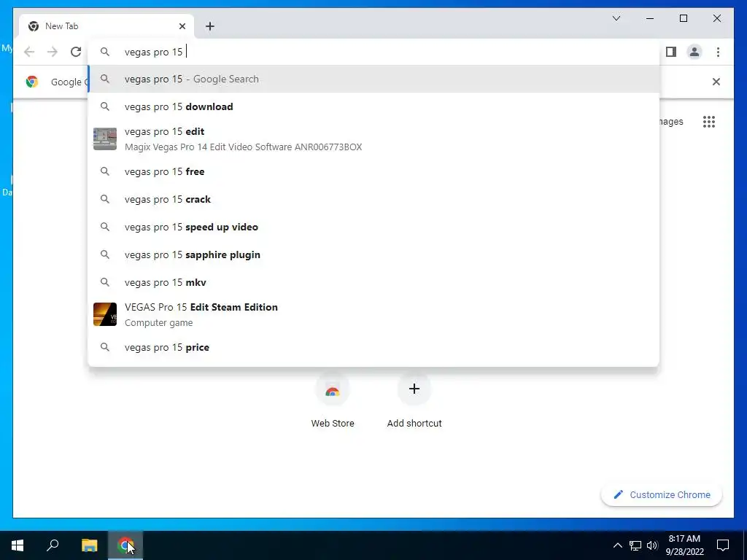Open the Windows Start menu
Image resolution: width=747 pixels, height=560 pixels.
point(18,545)
